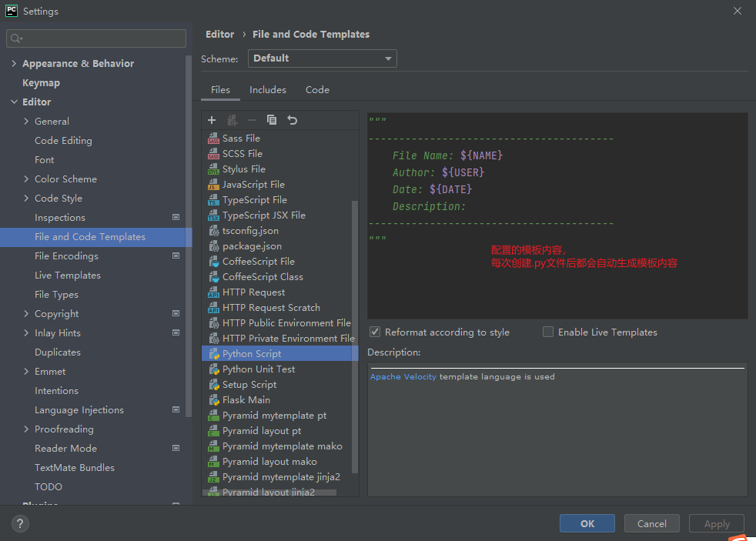Image resolution: width=756 pixels, height=541 pixels.
Task: Uncheck Reformat according to style
Action: (x=375, y=332)
